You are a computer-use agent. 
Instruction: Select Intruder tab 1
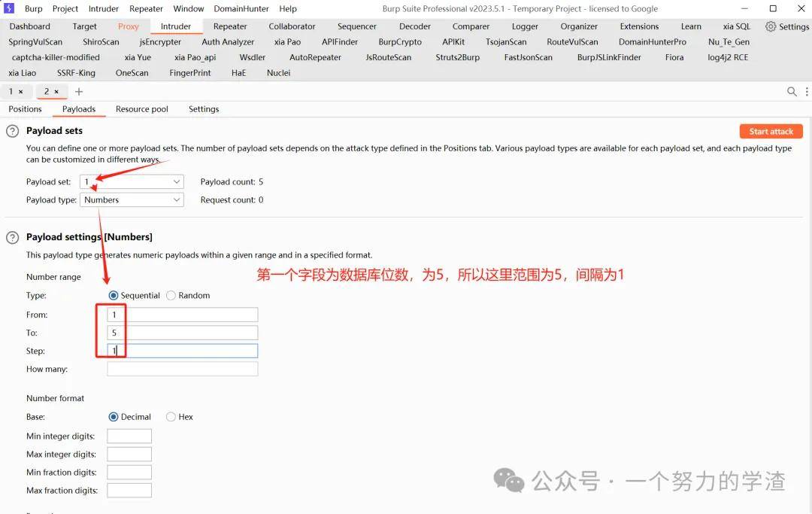11,92
